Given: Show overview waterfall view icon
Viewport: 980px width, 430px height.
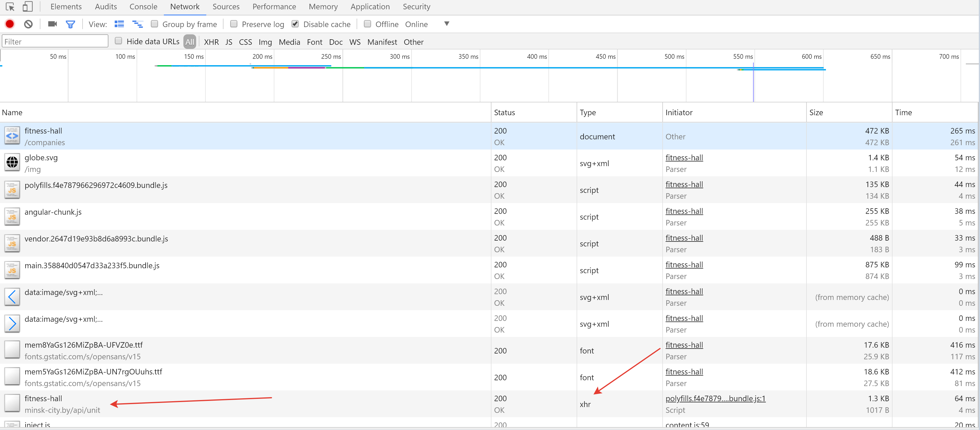Looking at the screenshot, I should pyautogui.click(x=137, y=24).
